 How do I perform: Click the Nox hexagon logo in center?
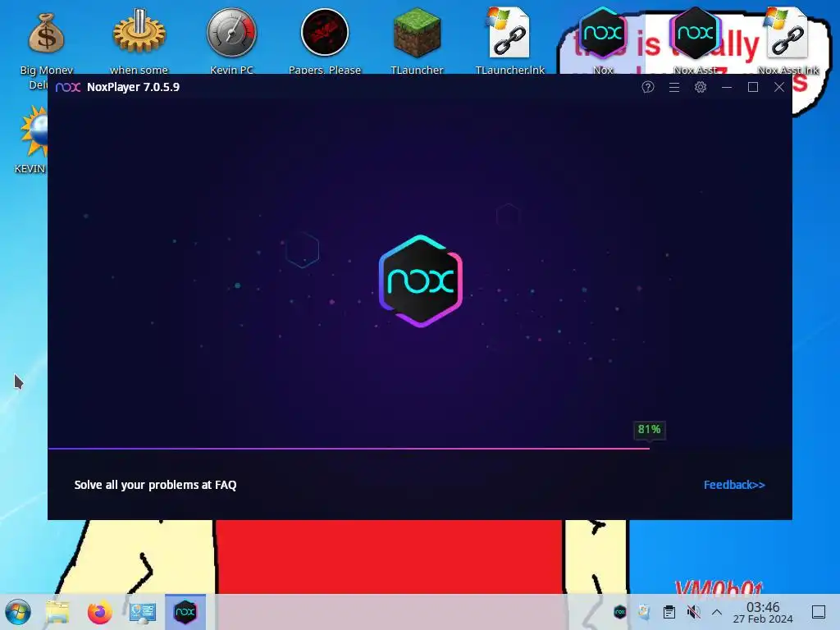421,281
